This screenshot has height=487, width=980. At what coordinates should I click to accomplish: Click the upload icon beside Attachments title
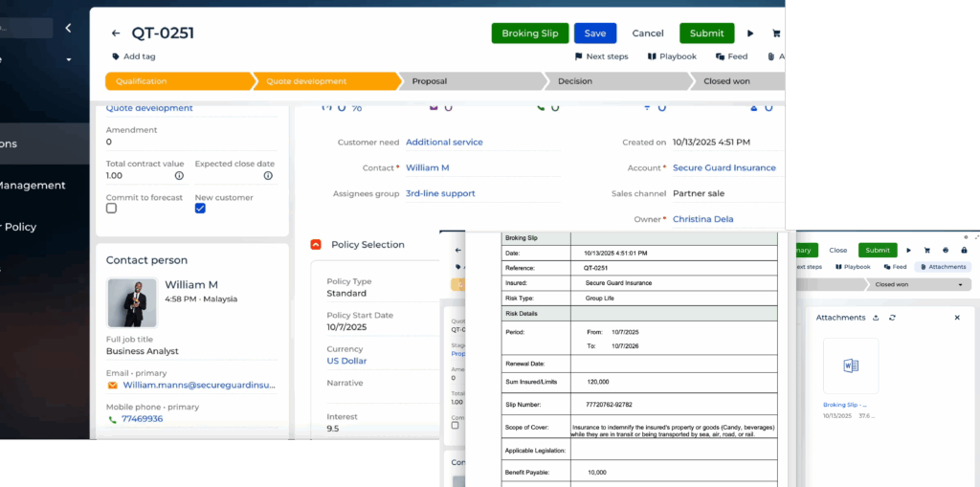tap(875, 318)
